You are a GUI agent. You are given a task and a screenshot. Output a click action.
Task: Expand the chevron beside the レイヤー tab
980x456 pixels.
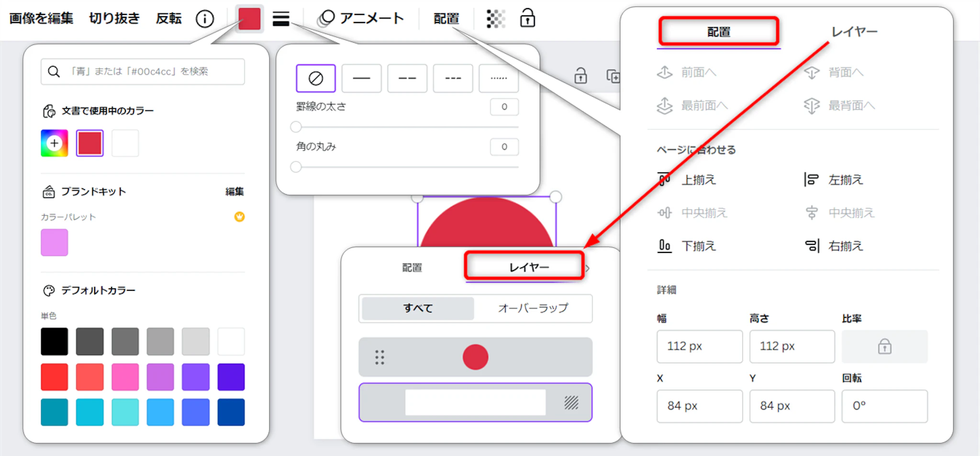pos(588,268)
